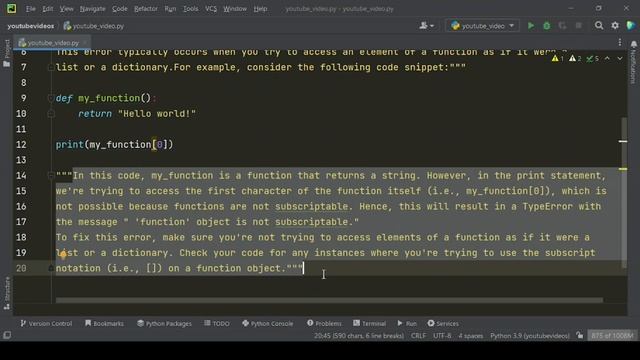Open the File menu
Viewport: 640px width, 360px height.
[31, 9]
